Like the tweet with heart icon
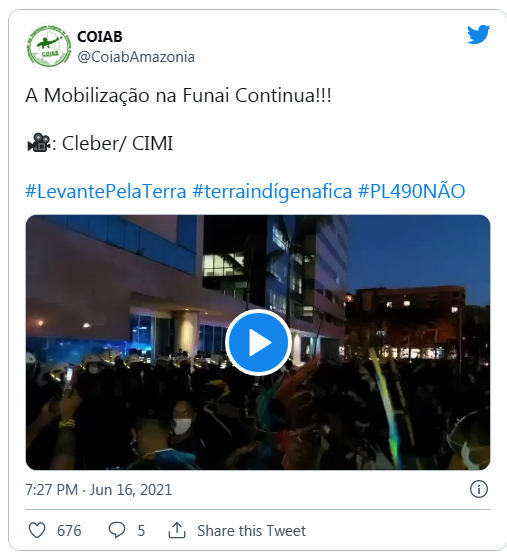The height and width of the screenshot is (558, 507). tap(37, 530)
